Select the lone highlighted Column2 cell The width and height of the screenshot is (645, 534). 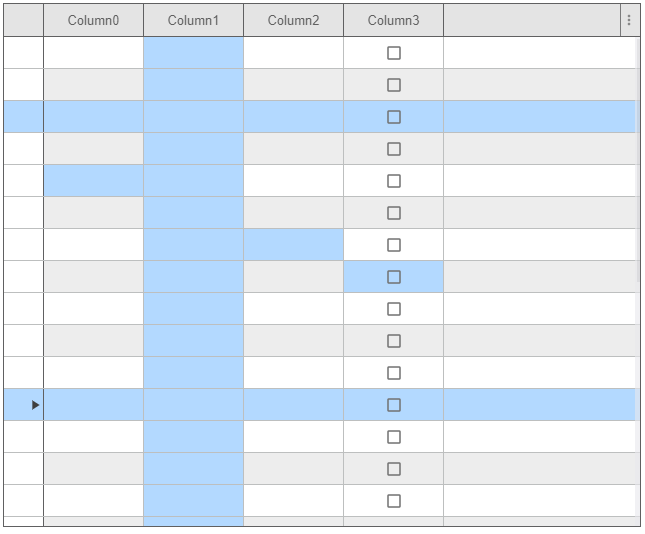coord(293,245)
